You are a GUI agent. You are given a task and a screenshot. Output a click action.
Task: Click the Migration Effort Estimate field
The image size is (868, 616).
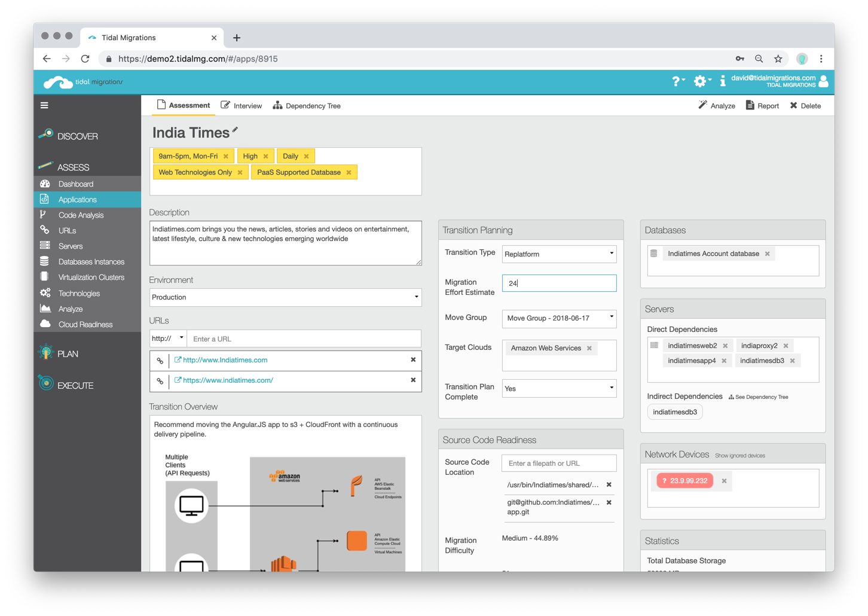pyautogui.click(x=559, y=283)
